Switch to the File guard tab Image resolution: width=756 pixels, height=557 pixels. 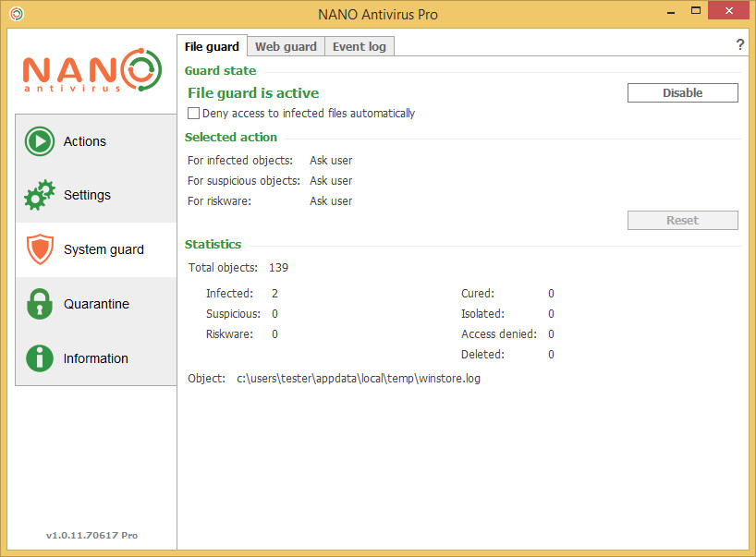tap(212, 46)
